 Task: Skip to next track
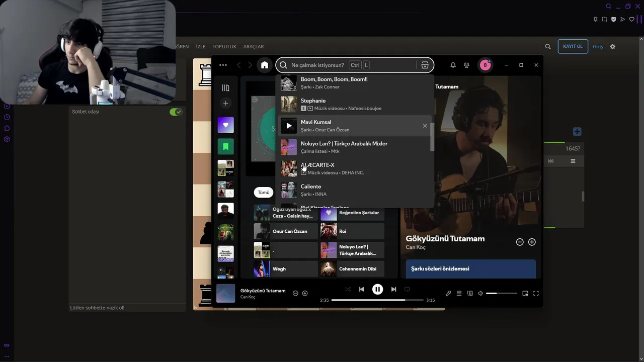393,289
